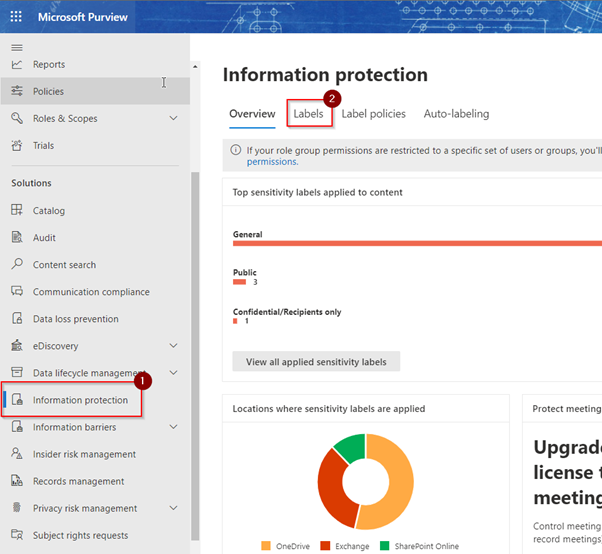Viewport: 602px width, 554px height.
Task: Click View all applied sensitivity labels button
Action: click(316, 361)
